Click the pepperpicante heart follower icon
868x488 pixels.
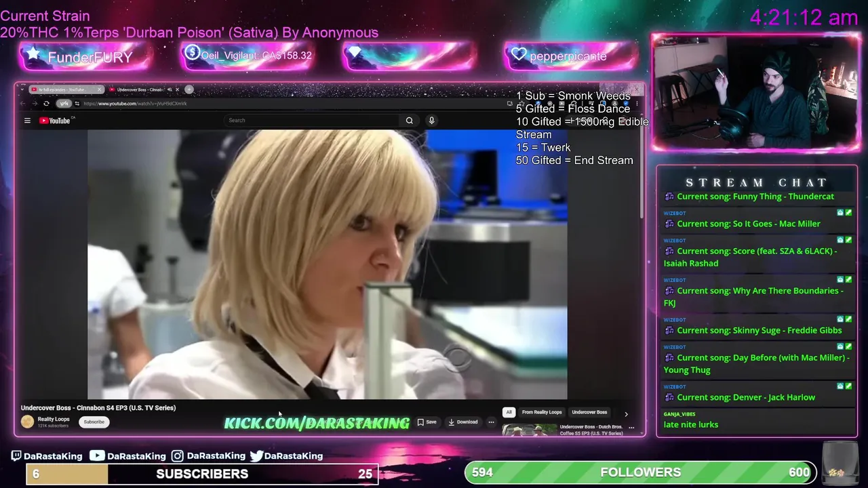coord(519,55)
